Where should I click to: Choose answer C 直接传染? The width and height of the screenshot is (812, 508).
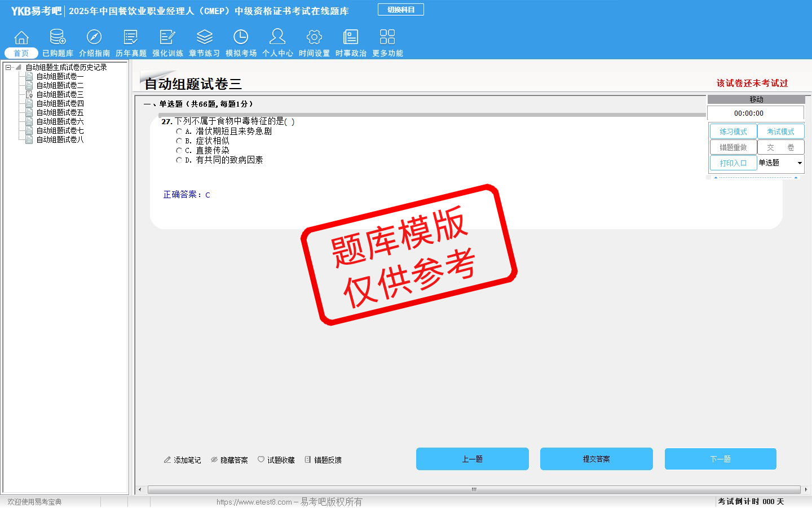click(x=179, y=151)
